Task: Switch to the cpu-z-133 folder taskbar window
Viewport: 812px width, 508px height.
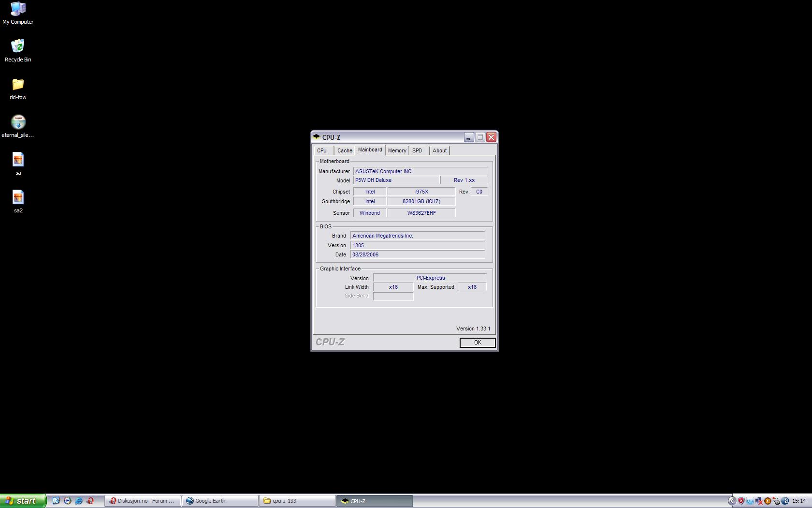Action: tap(297, 501)
